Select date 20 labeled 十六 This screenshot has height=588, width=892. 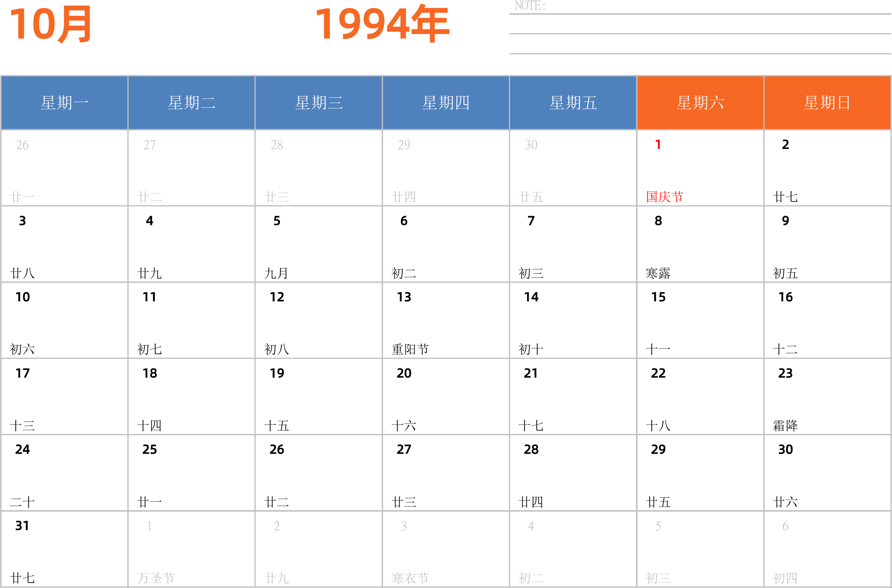(x=404, y=373)
